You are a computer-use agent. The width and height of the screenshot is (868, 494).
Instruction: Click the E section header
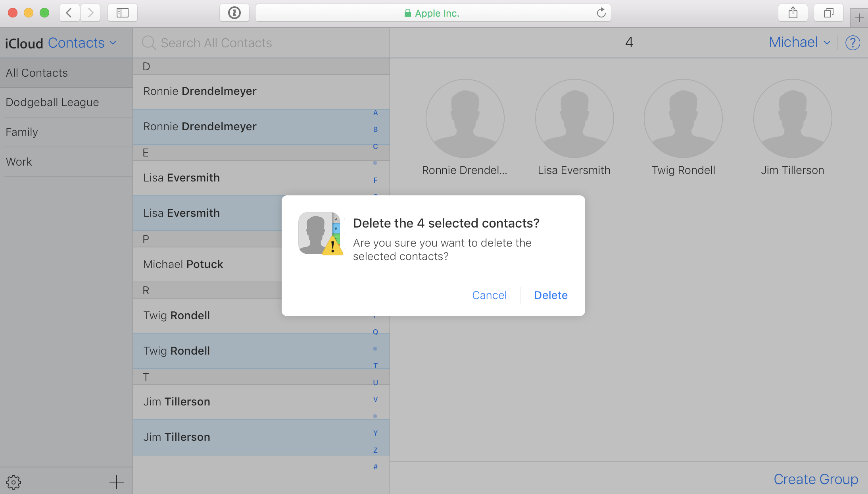pyautogui.click(x=261, y=153)
